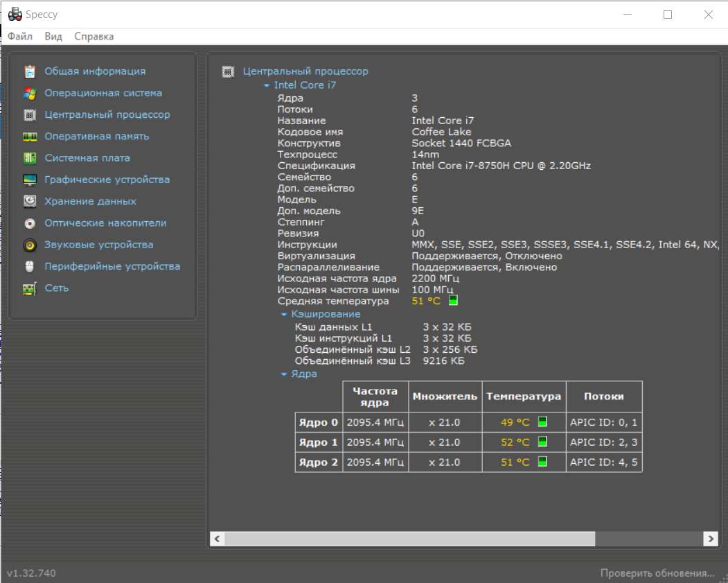Screen dimensions: 728x583
Task: Open Графические устройства section
Action: [107, 180]
